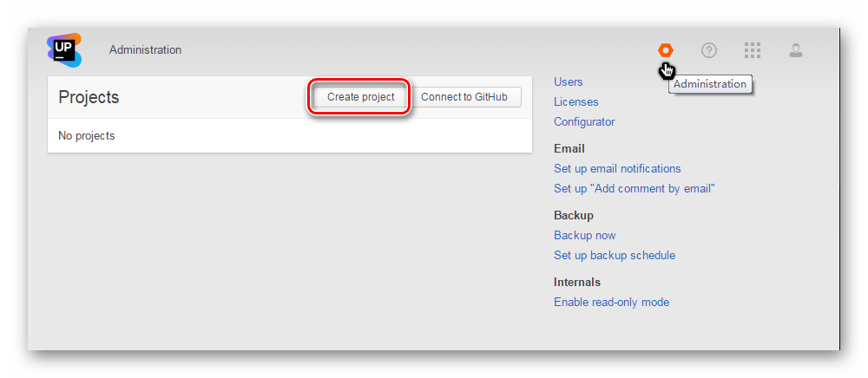Open the help question mark icon
Viewport: 868px width, 378px height.
point(709,50)
